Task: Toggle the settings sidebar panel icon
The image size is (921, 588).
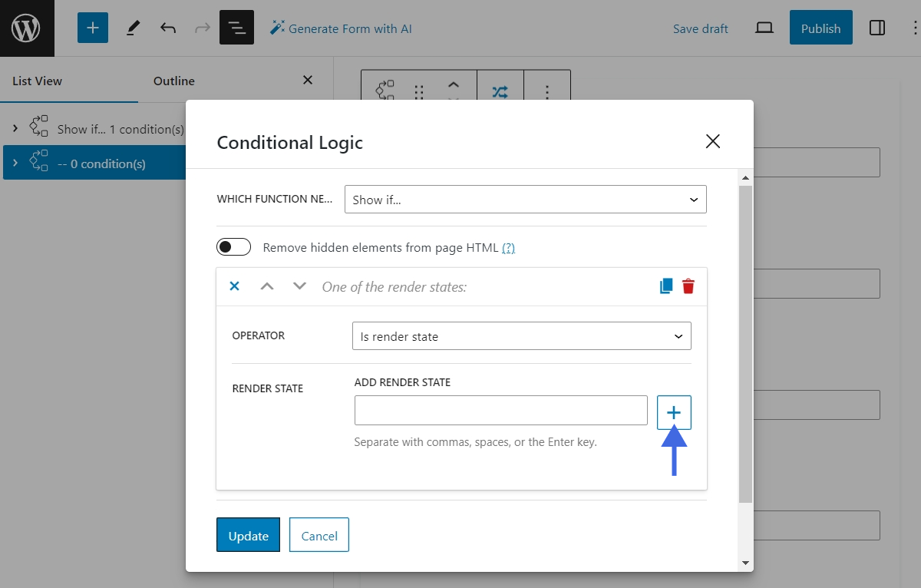Action: click(x=876, y=28)
